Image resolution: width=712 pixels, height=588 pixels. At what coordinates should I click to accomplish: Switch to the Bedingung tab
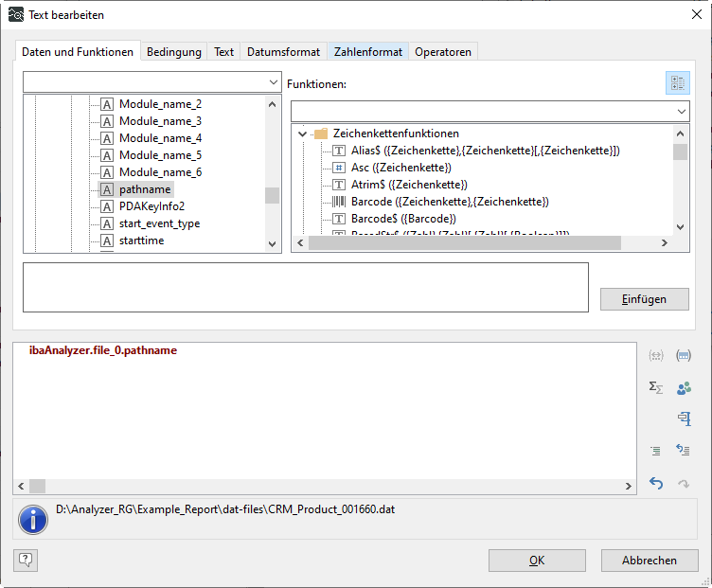[x=173, y=52]
